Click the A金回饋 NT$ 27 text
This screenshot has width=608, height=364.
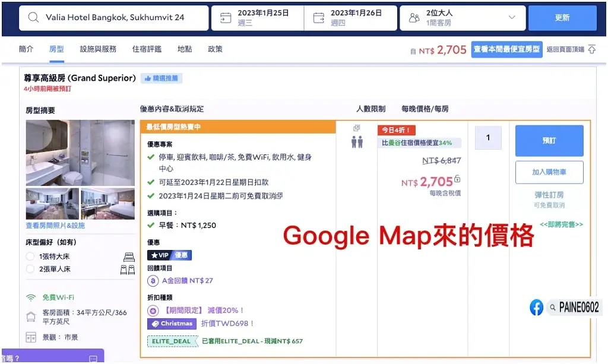pos(187,281)
